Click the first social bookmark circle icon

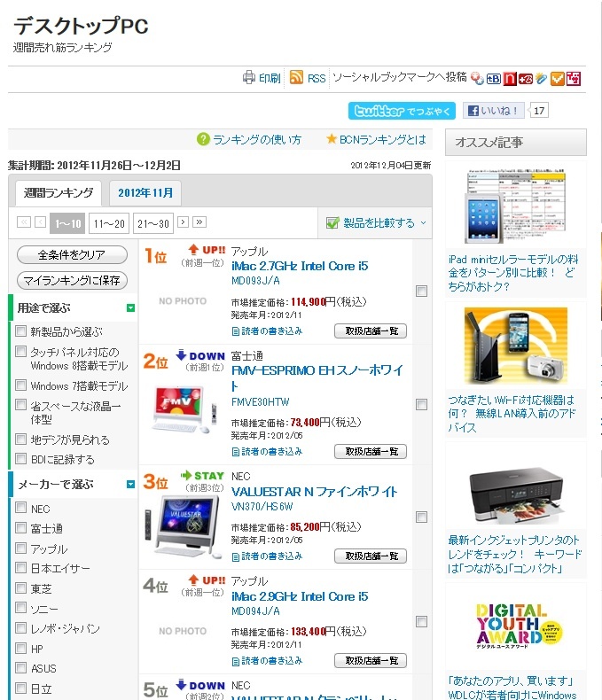477,79
